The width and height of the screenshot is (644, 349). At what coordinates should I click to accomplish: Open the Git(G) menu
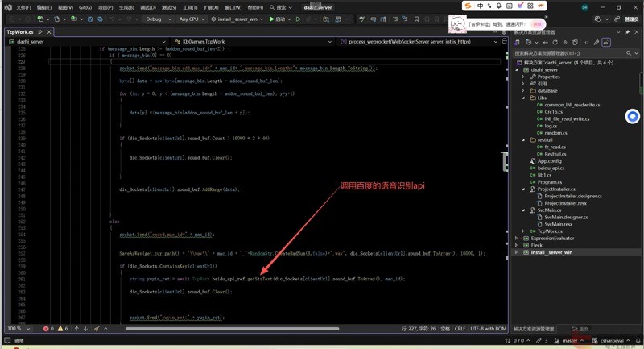coord(85,7)
